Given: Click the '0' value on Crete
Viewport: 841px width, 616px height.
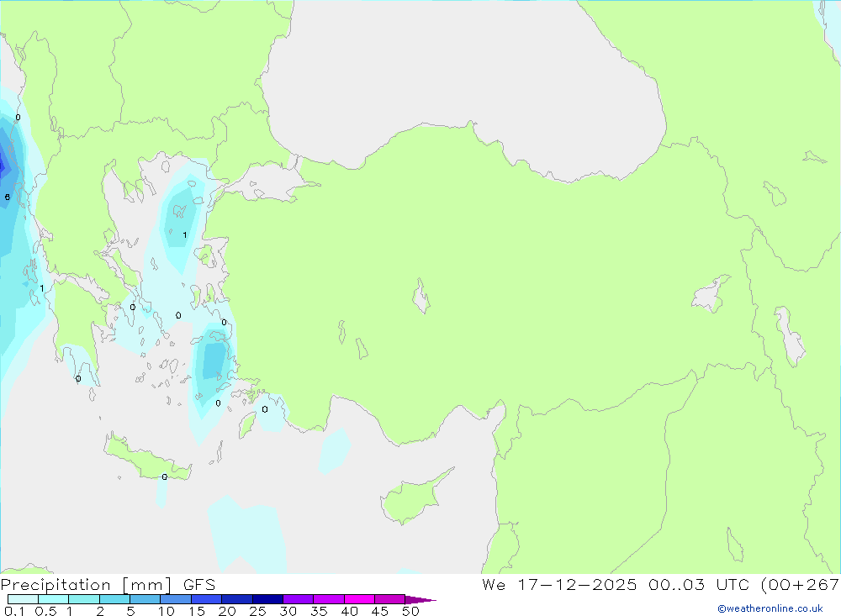Looking at the screenshot, I should [x=165, y=476].
